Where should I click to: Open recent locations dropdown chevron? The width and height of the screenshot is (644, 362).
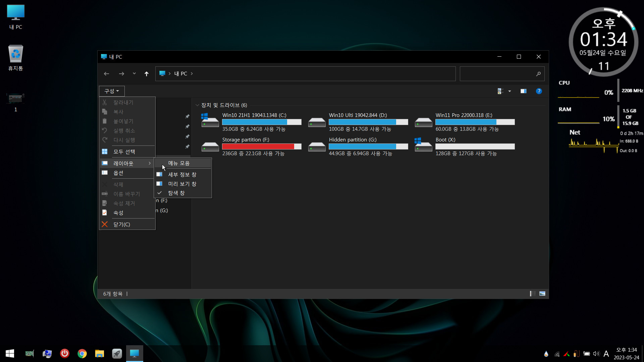(134, 73)
